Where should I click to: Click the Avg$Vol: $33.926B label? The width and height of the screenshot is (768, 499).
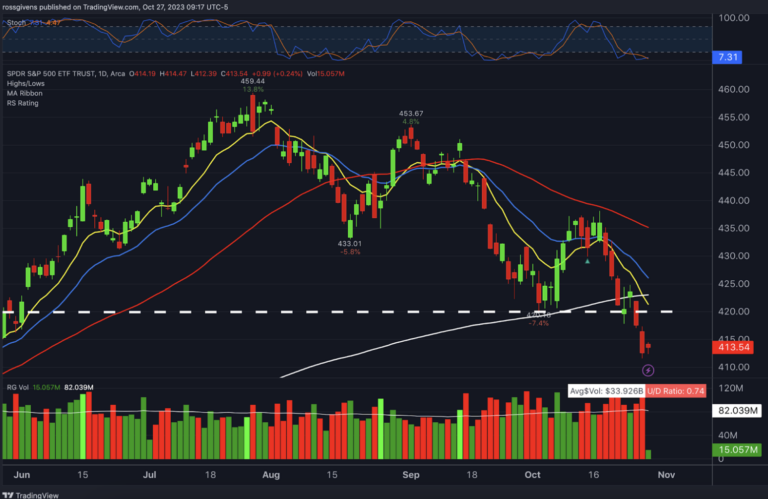pyautogui.click(x=605, y=391)
